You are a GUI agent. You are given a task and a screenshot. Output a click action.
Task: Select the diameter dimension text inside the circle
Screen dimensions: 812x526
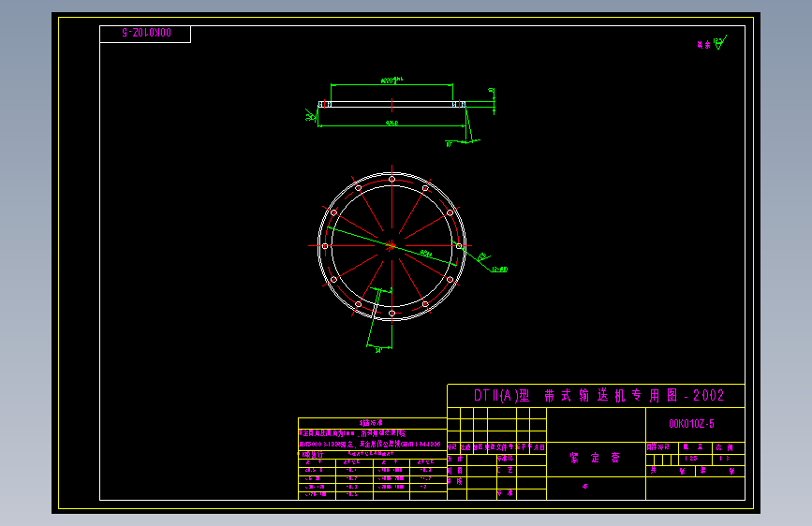(426, 253)
